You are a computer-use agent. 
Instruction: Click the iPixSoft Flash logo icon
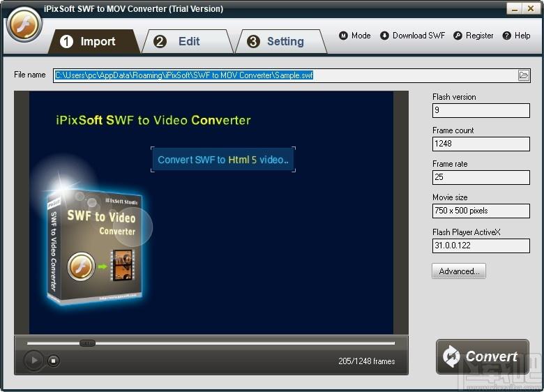[24, 24]
